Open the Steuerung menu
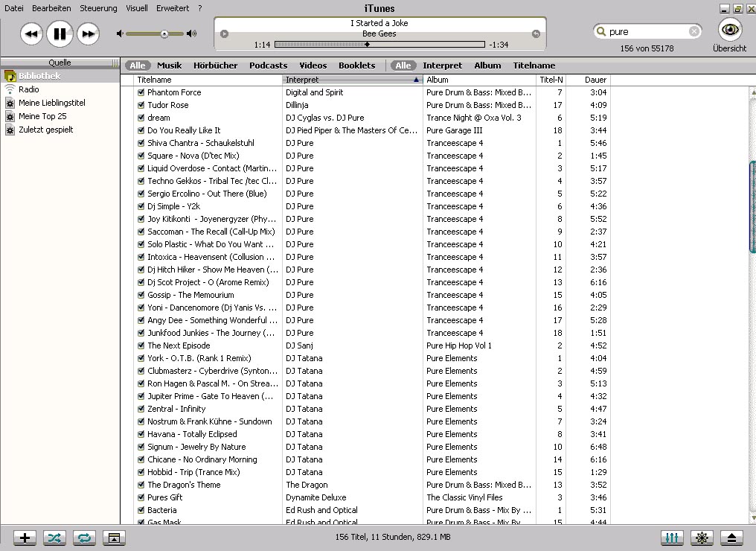The width and height of the screenshot is (756, 551). (98, 8)
